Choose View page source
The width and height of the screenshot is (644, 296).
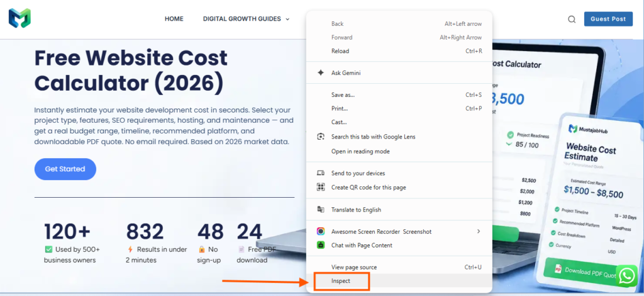click(x=399, y=267)
